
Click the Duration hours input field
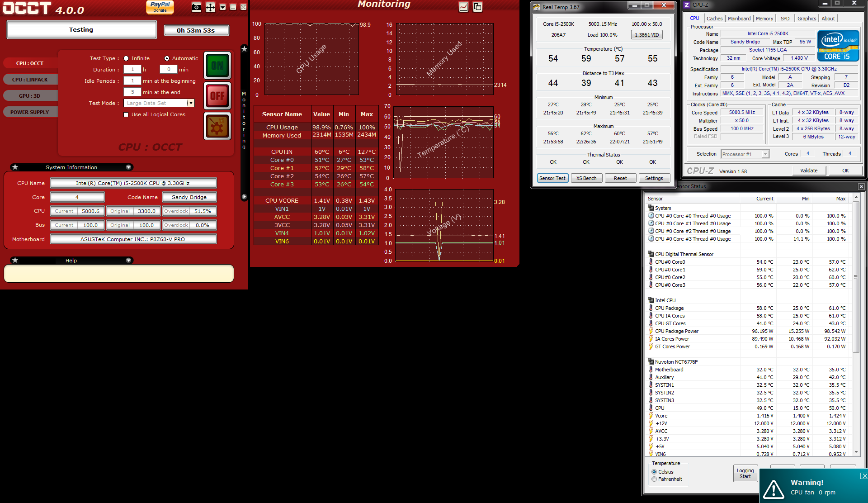point(132,69)
